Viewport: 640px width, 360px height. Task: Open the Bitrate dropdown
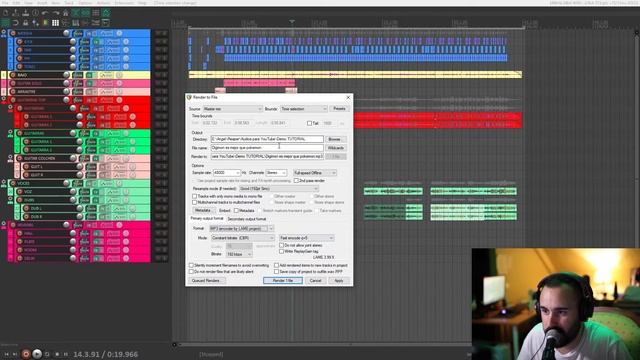239,254
